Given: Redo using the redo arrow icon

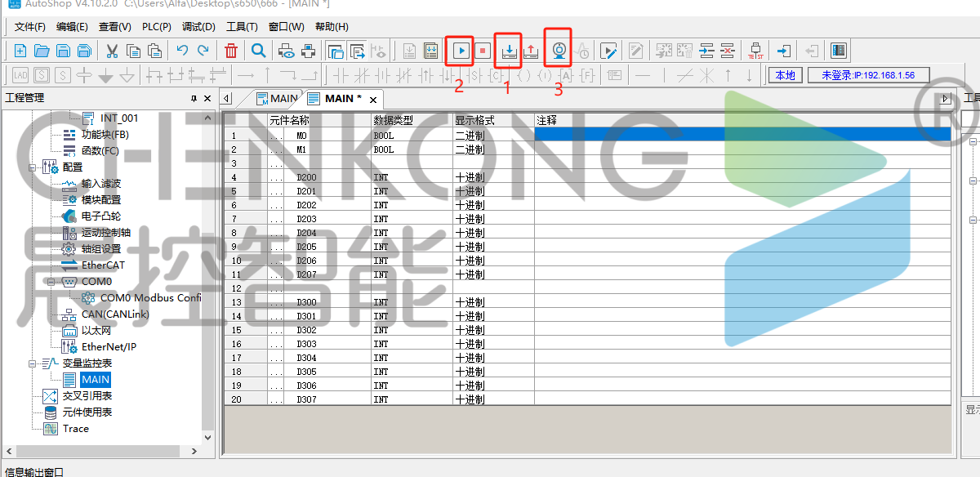Looking at the screenshot, I should (x=203, y=51).
